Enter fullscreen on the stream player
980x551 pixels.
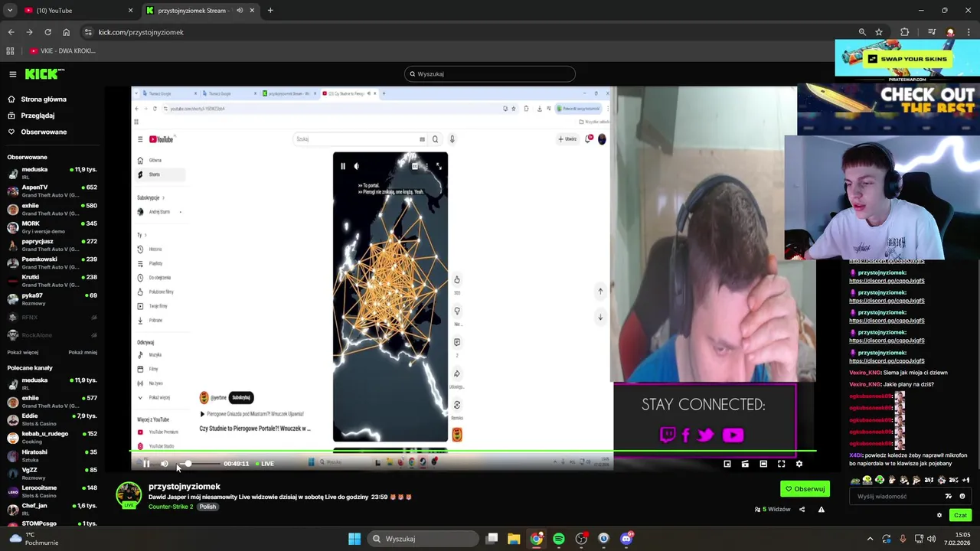tap(781, 464)
